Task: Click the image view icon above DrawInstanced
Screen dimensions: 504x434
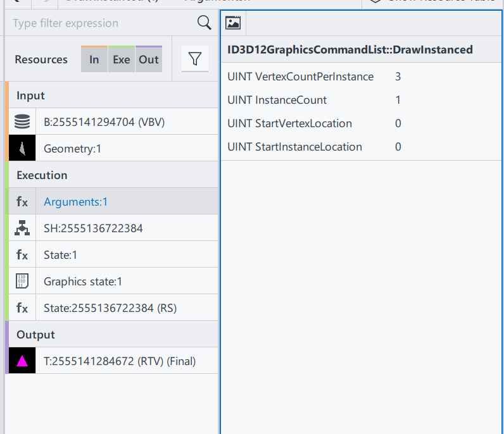Action: 233,23
